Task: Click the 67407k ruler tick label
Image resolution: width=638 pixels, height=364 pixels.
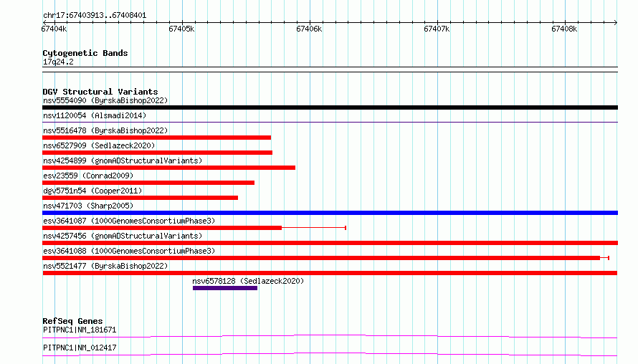Action: point(437,29)
